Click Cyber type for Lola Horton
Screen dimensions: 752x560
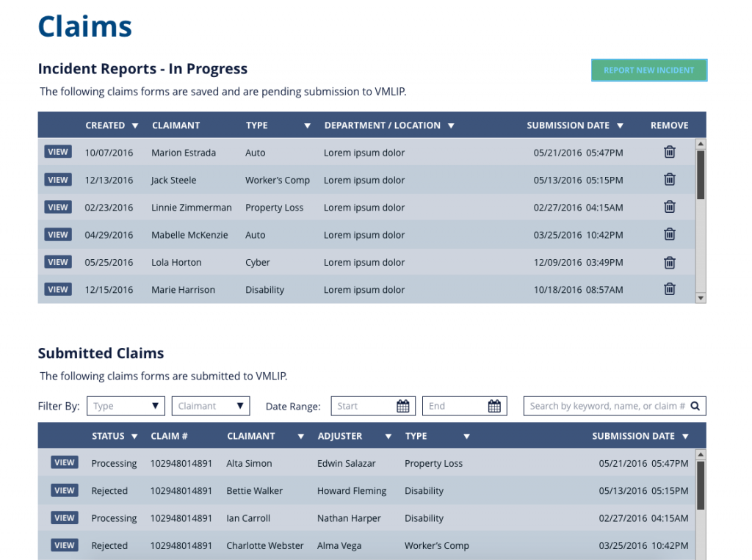click(258, 263)
